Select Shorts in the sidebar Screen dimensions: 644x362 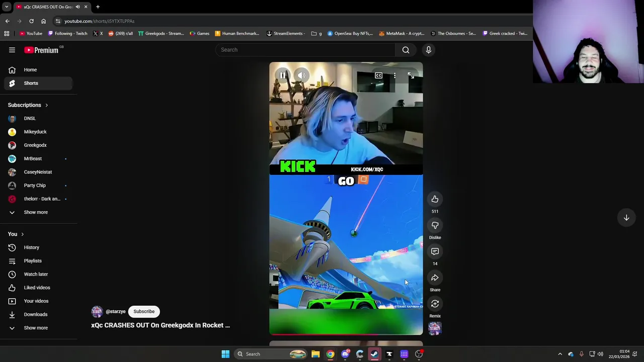click(x=39, y=83)
